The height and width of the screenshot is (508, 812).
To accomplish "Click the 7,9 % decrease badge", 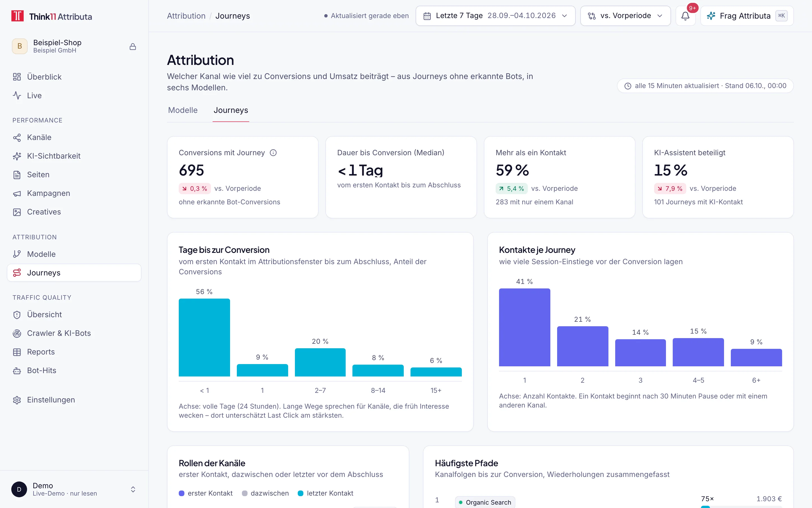I will tap(670, 189).
